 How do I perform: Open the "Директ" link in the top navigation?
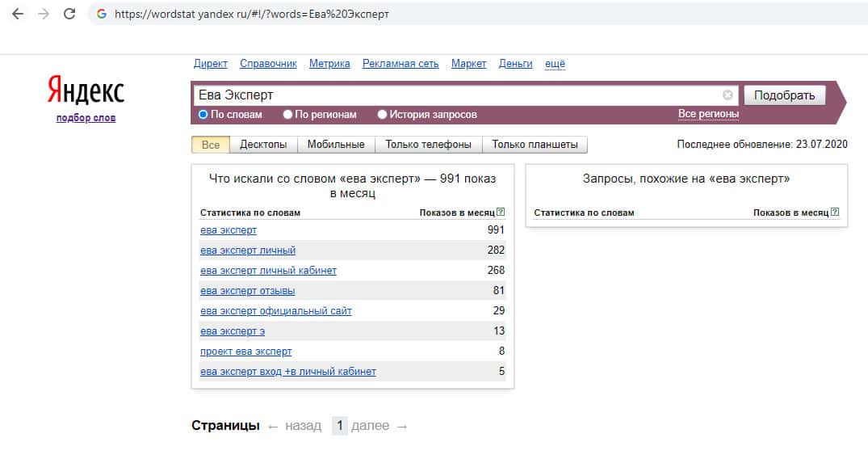click(211, 64)
